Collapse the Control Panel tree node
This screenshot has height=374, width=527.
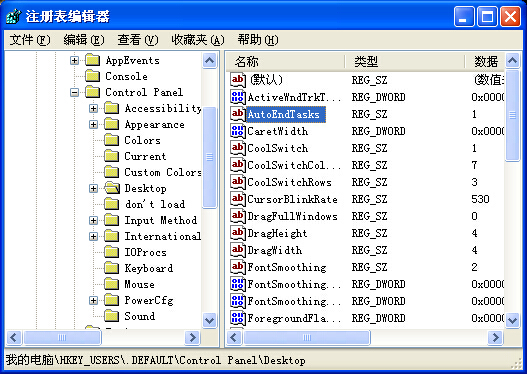[x=74, y=92]
